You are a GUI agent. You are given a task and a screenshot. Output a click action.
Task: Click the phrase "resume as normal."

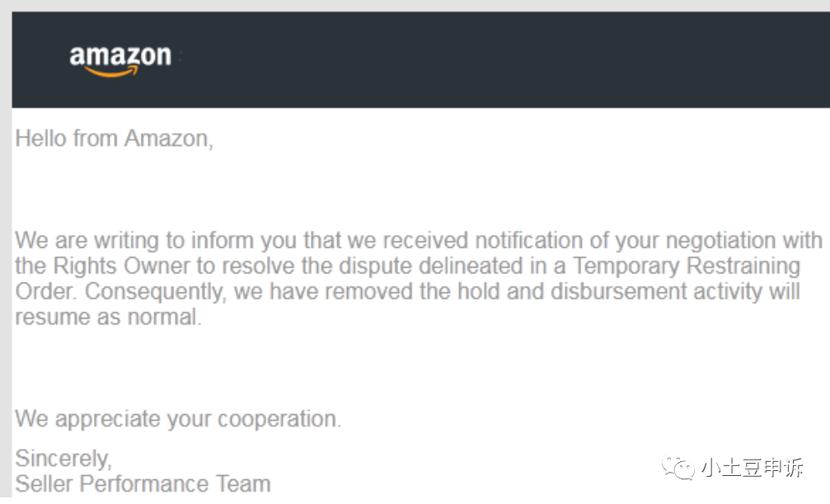click(x=108, y=318)
